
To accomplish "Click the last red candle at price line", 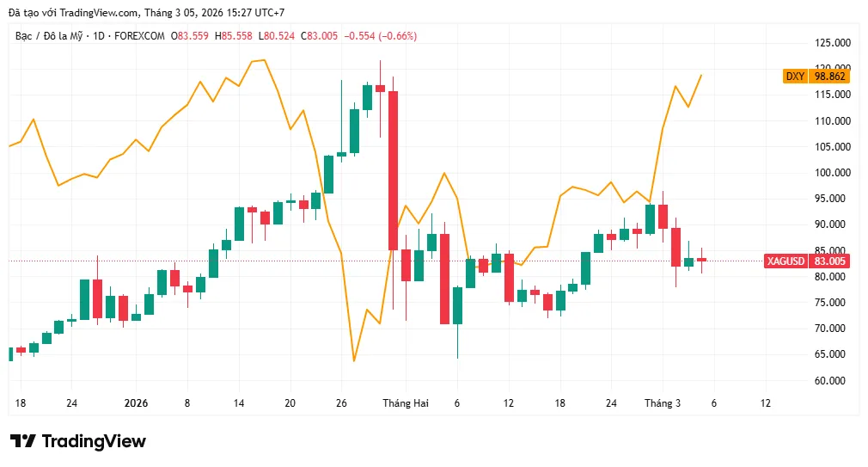I will [701, 260].
